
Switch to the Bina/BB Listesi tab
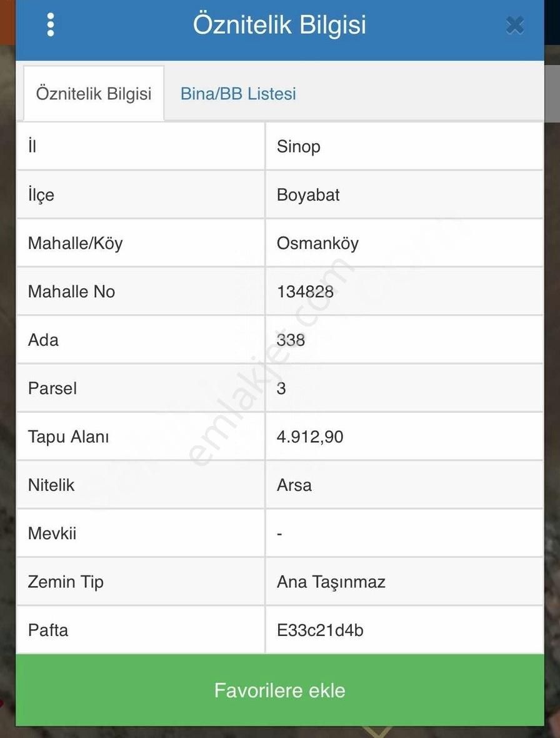point(238,94)
